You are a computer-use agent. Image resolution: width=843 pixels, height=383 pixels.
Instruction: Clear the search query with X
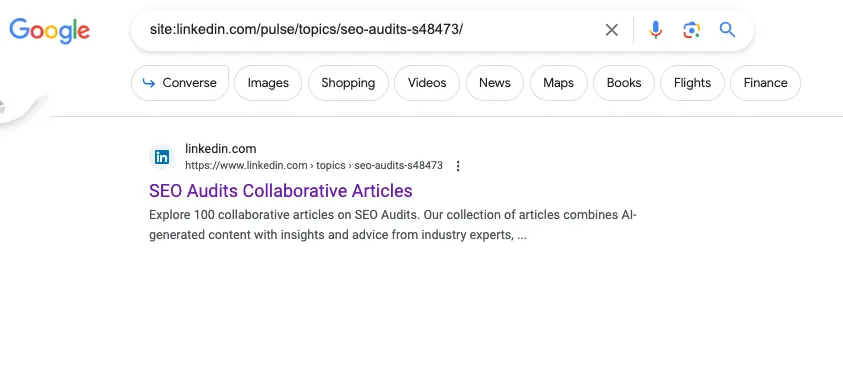coord(611,30)
